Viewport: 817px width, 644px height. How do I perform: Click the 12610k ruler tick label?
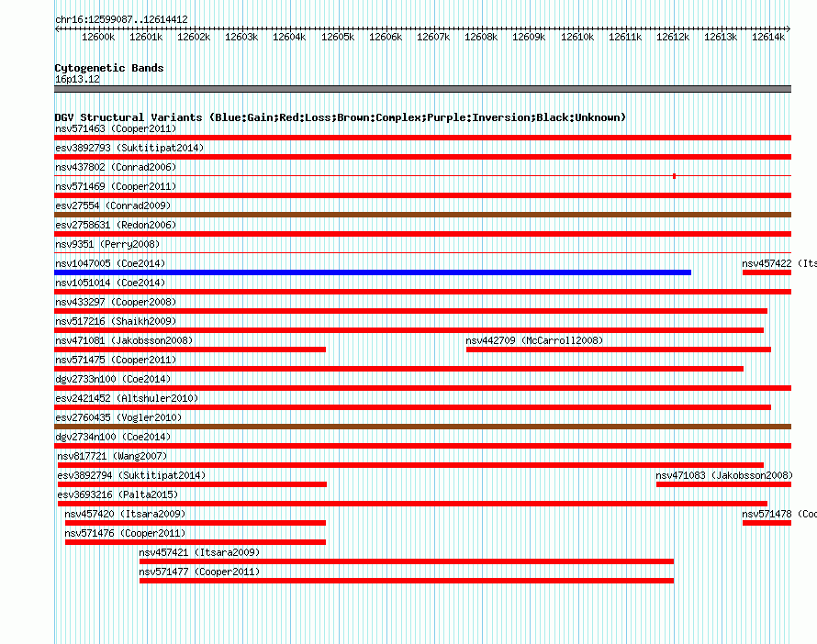(577, 37)
